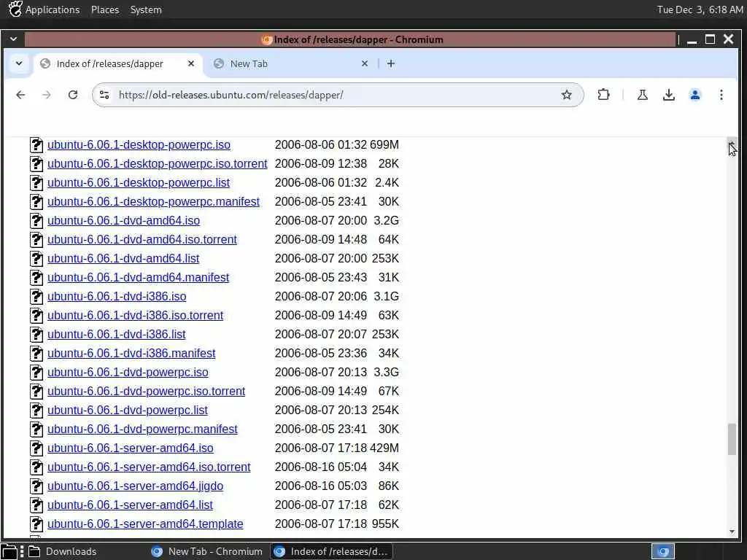Open ubuntu-6.06.1-server-amd64.template
This screenshot has width=747, height=560.
[145, 524]
